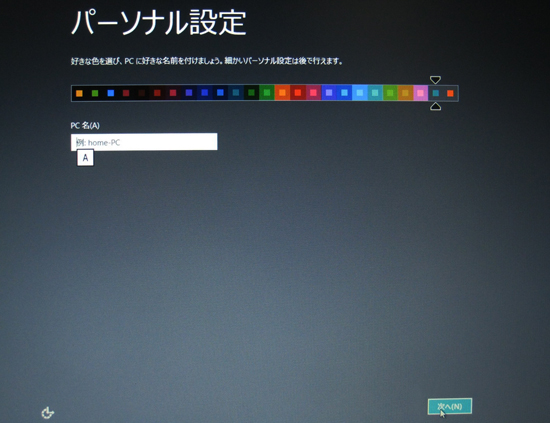Select the aqua swatch on teal background
Screen dimensions: 550x423
tap(375, 93)
